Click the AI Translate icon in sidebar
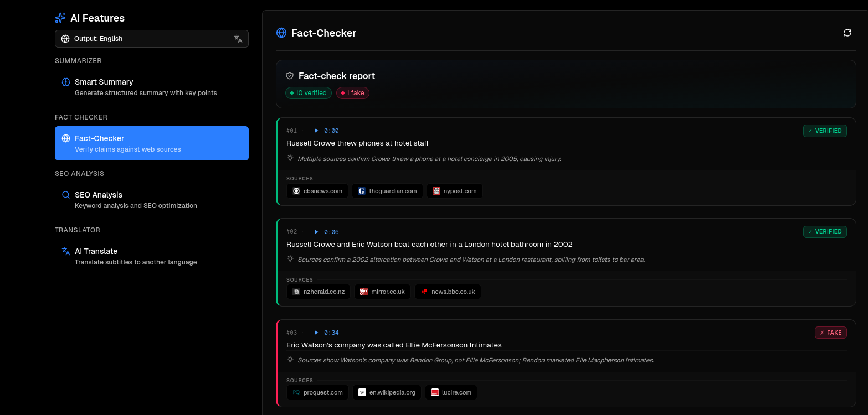This screenshot has height=415, width=868. tap(66, 251)
